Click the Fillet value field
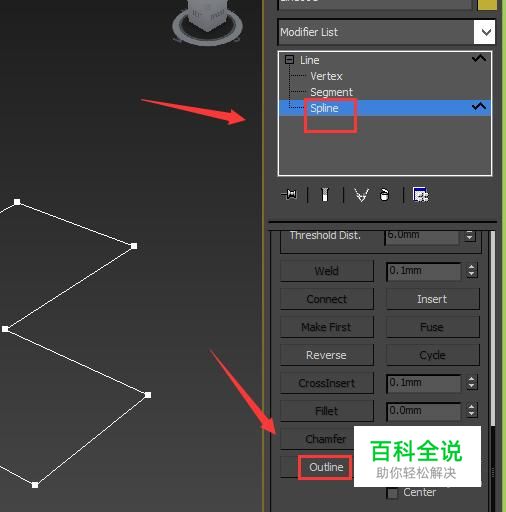This screenshot has height=512, width=506. 424,411
